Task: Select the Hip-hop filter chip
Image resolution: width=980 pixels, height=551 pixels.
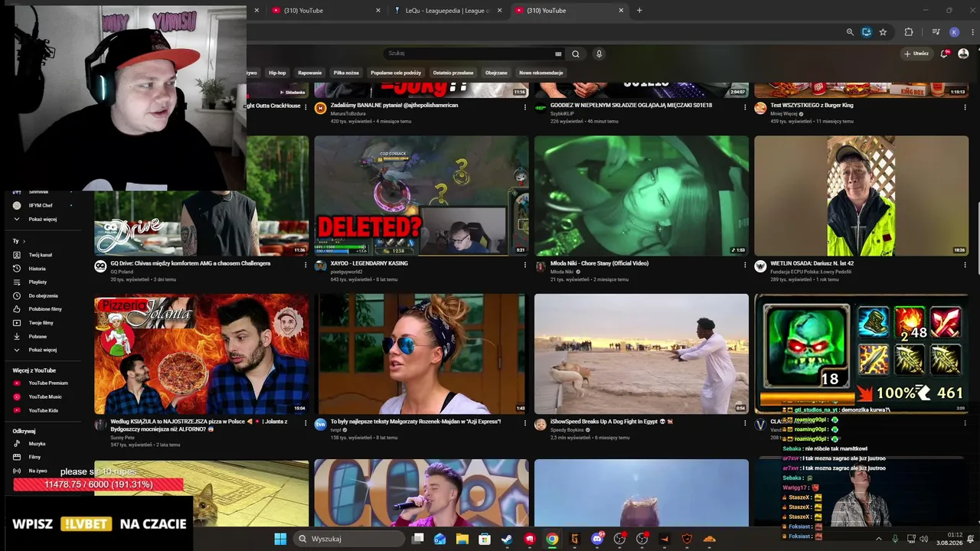Action: (277, 73)
